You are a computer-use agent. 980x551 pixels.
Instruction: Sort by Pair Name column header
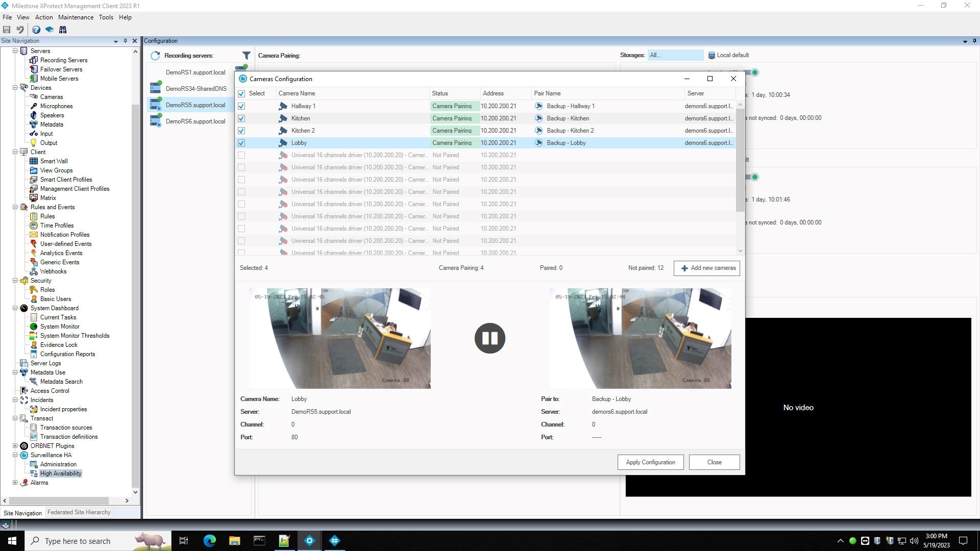[608, 93]
